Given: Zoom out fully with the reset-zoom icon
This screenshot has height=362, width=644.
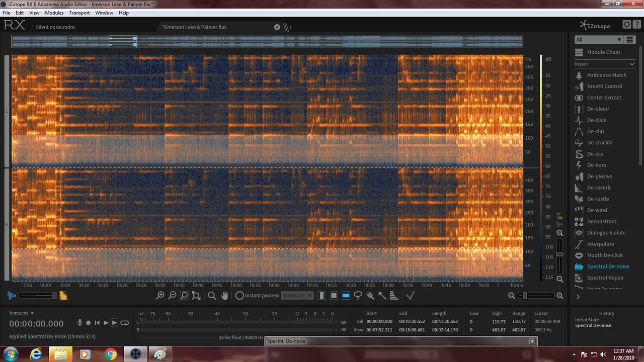Looking at the screenshot, I should [x=196, y=296].
